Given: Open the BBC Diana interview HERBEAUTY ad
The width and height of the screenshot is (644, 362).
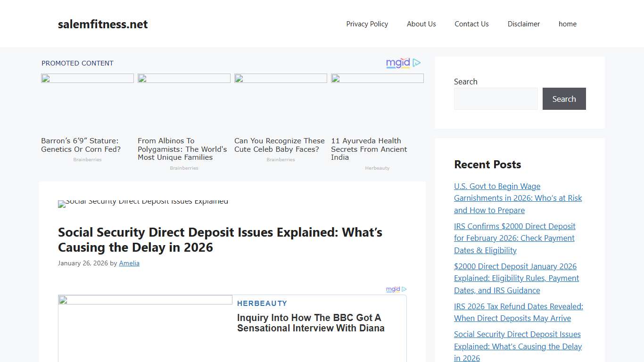Looking at the screenshot, I should click(311, 322).
